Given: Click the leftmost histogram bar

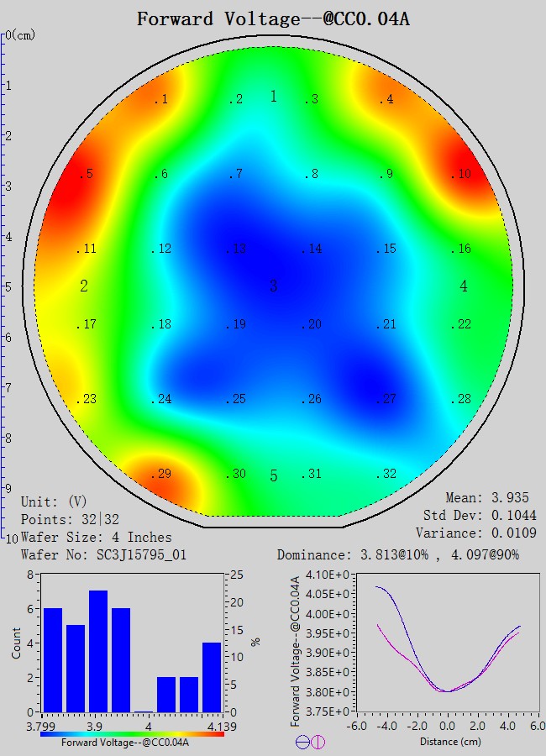Looking at the screenshot, I should 53,660.
